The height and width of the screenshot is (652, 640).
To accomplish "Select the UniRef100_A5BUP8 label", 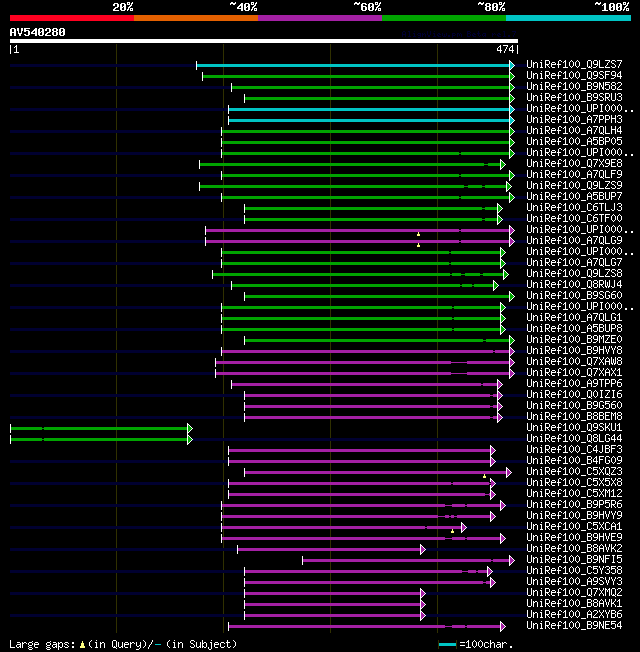I will 574,328.
